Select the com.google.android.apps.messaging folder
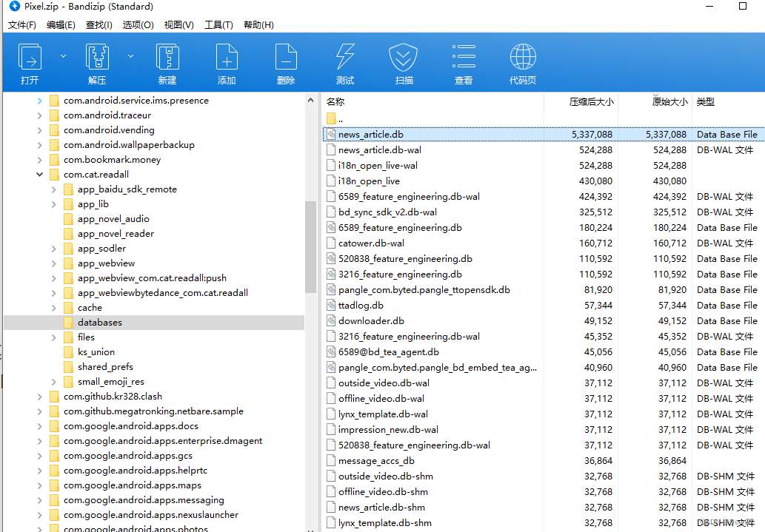765x532 pixels. [x=144, y=500]
